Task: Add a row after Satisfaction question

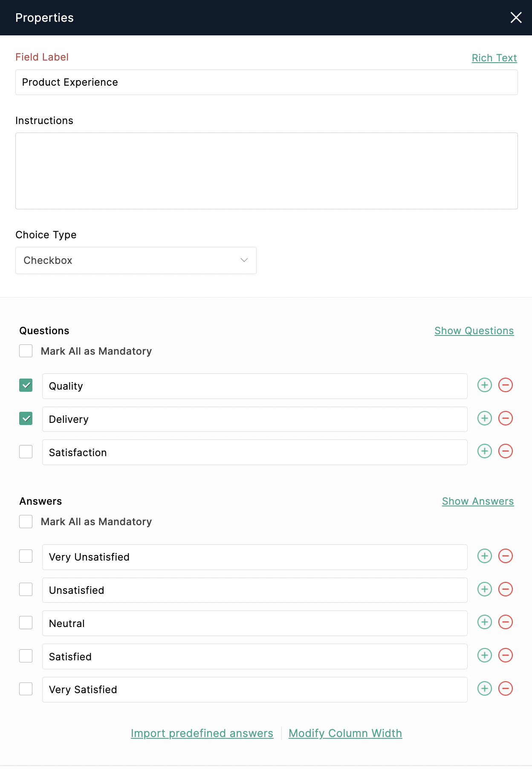Action: [x=484, y=451]
